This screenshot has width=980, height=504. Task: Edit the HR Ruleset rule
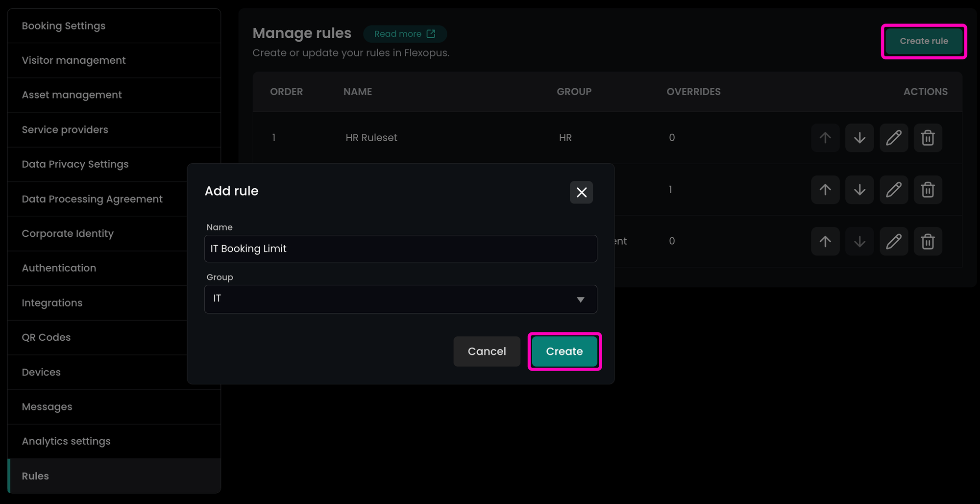tap(893, 138)
